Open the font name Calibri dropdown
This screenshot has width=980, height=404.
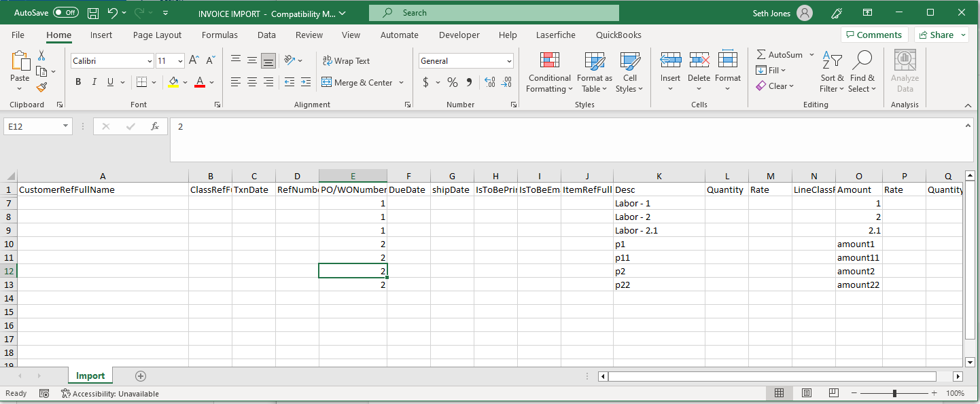coord(150,61)
